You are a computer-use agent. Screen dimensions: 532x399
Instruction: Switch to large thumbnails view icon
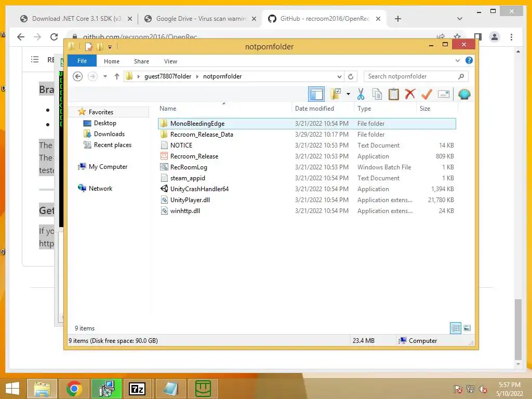pos(467,328)
